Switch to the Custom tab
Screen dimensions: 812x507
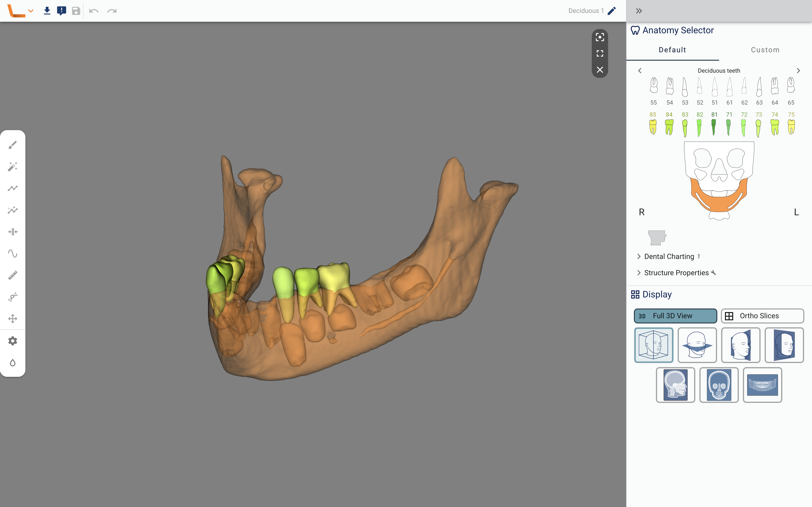(765, 50)
